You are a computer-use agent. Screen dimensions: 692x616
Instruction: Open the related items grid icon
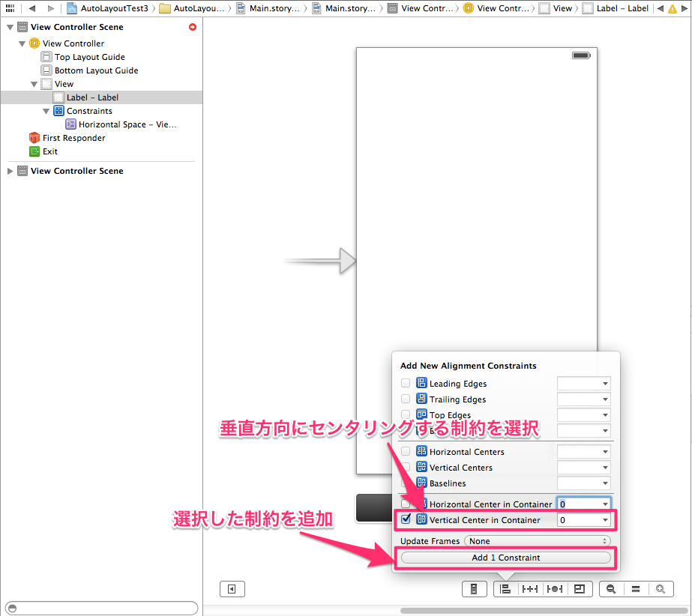point(10,8)
